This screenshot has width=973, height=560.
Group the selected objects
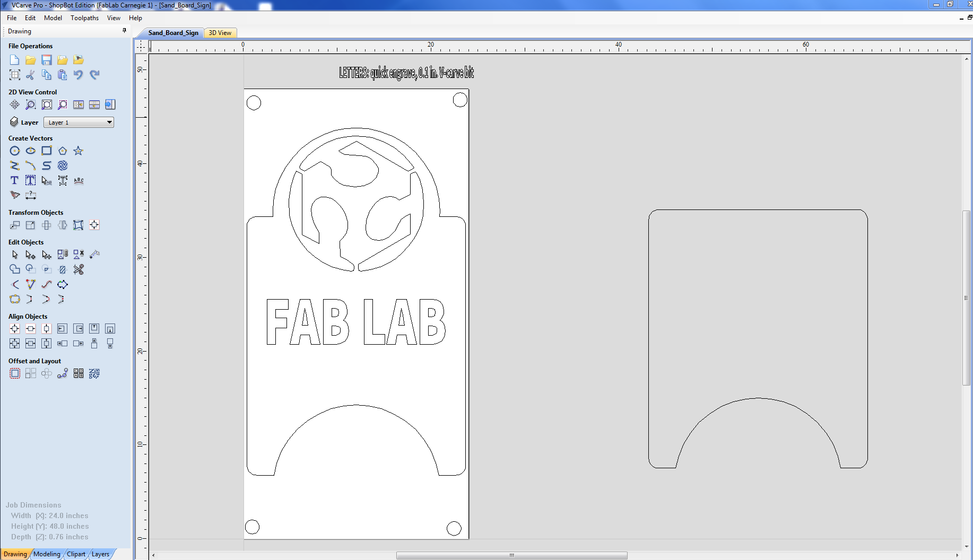click(63, 255)
